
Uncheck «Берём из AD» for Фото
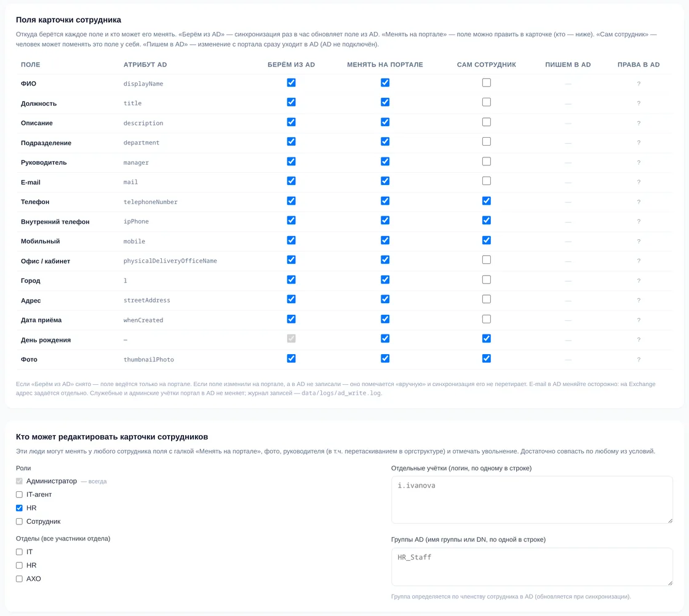[292, 358]
